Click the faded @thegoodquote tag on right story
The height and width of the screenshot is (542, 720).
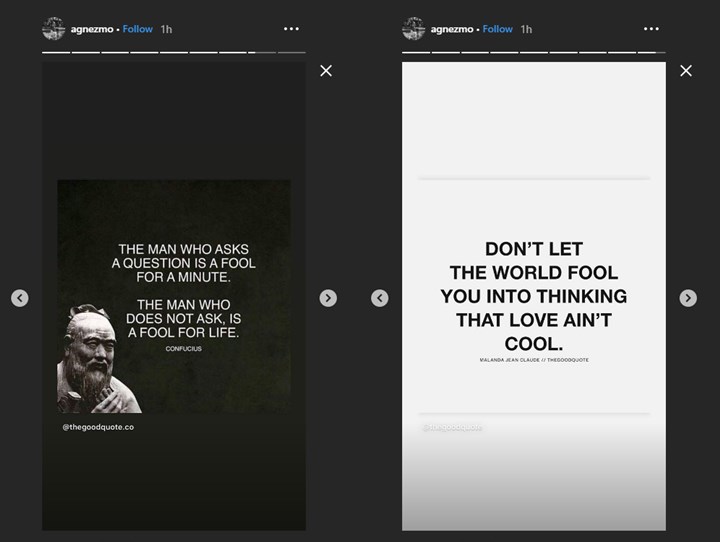pyautogui.click(x=452, y=428)
